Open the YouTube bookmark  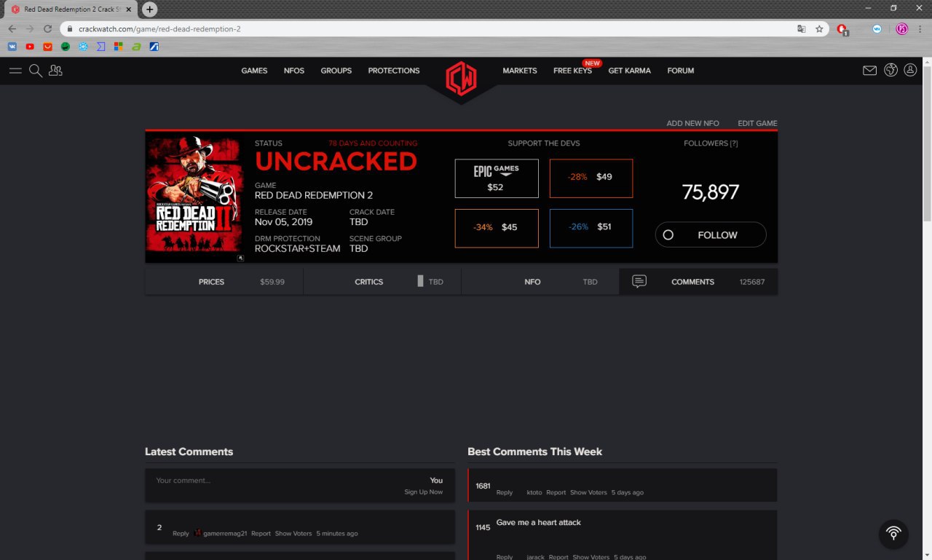coord(30,47)
